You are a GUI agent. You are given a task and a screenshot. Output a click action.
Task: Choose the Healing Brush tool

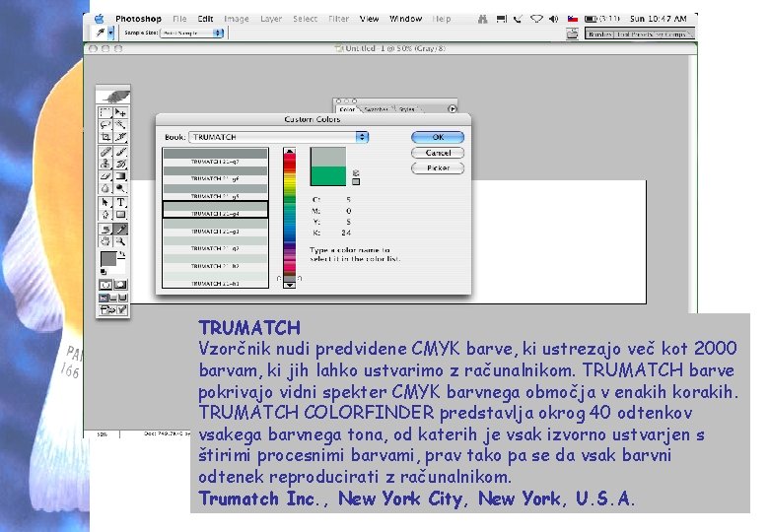point(105,152)
